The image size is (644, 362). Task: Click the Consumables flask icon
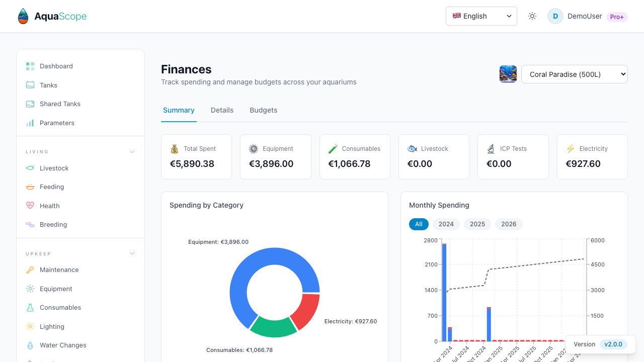pos(30,307)
